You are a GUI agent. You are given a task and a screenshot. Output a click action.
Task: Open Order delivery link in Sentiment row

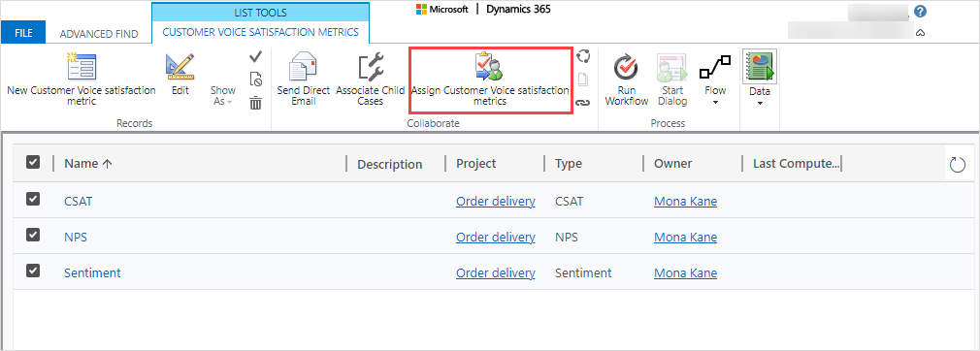(496, 272)
